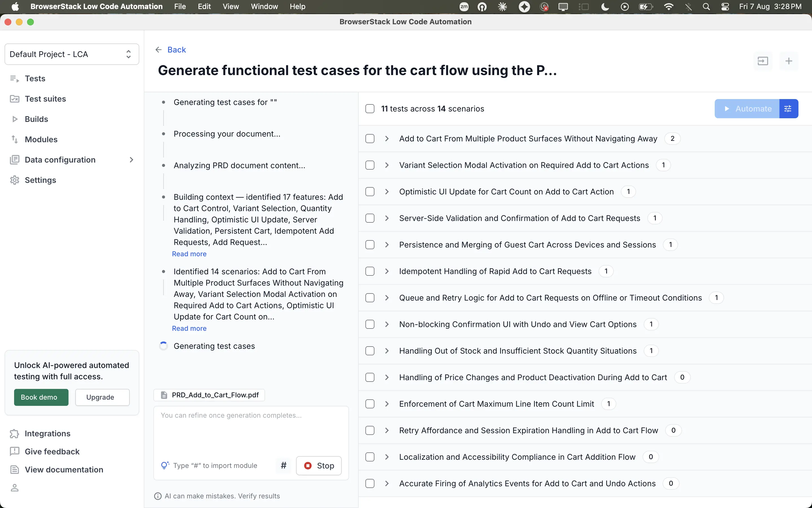The height and width of the screenshot is (508, 812).
Task: Click the collapse side panel icon
Action: pyautogui.click(x=763, y=61)
